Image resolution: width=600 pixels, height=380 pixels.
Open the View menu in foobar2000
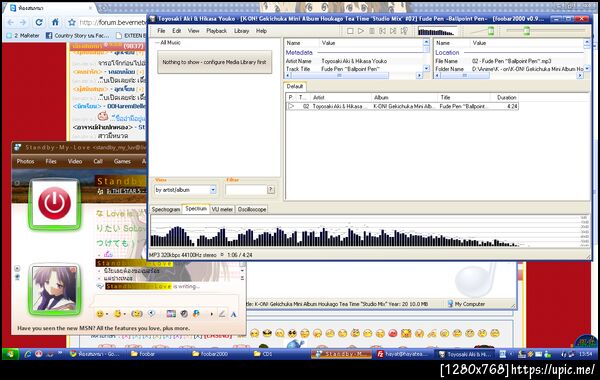(x=193, y=31)
